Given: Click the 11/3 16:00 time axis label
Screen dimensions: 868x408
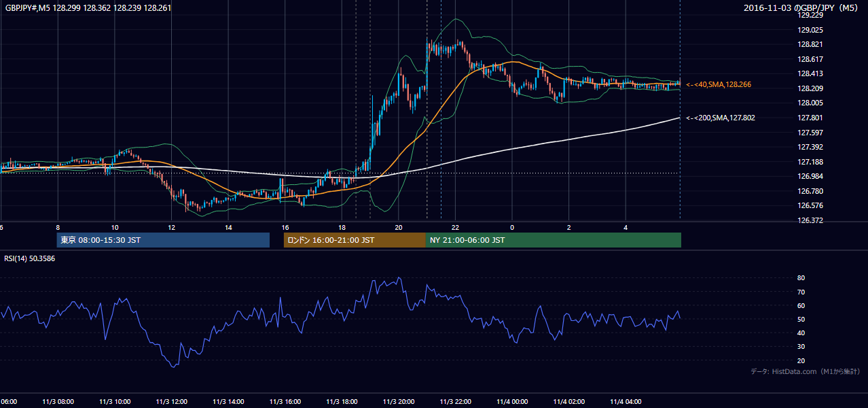Looking at the screenshot, I should coord(285,401).
